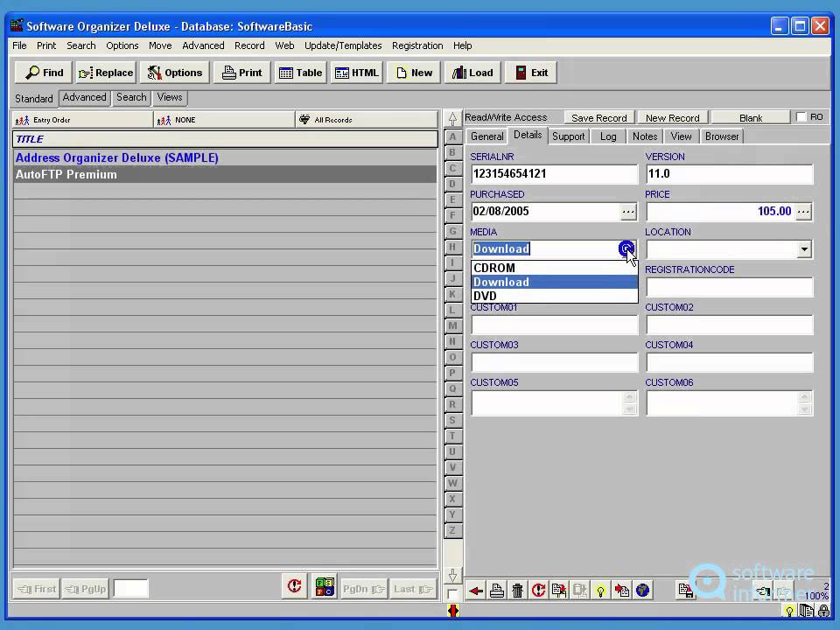Open the All Records filter selector

click(367, 120)
